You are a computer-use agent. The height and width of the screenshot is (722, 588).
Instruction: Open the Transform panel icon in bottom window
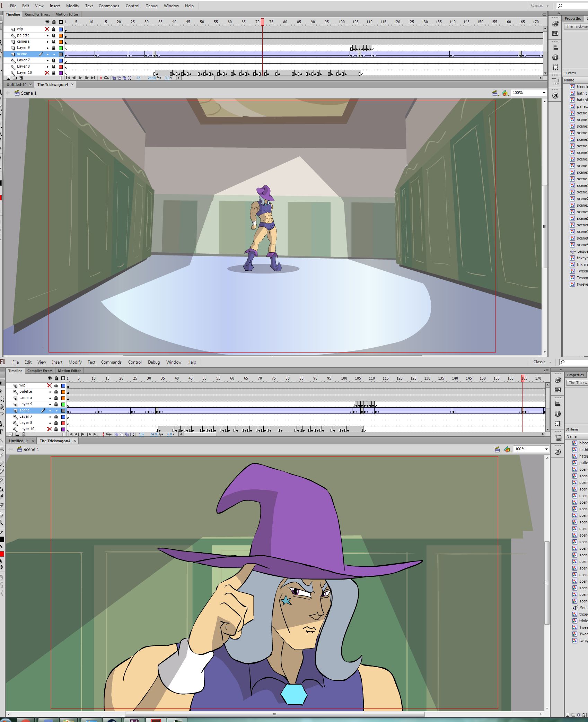click(x=558, y=424)
